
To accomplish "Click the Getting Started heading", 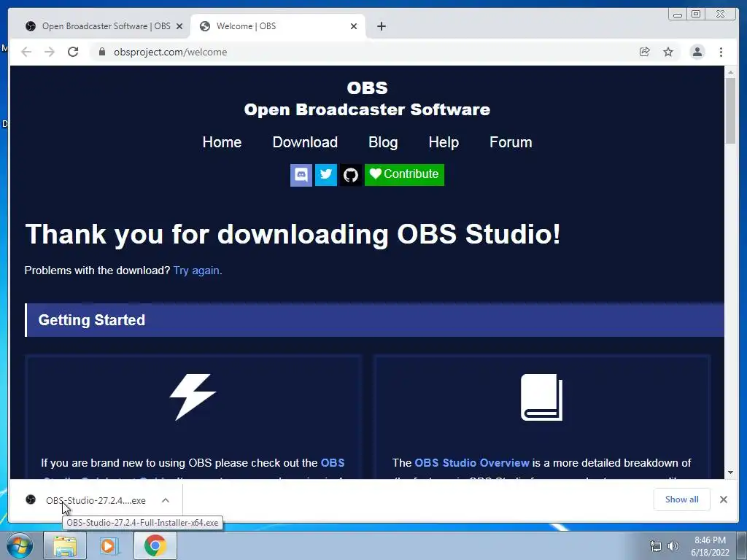I will 91,320.
